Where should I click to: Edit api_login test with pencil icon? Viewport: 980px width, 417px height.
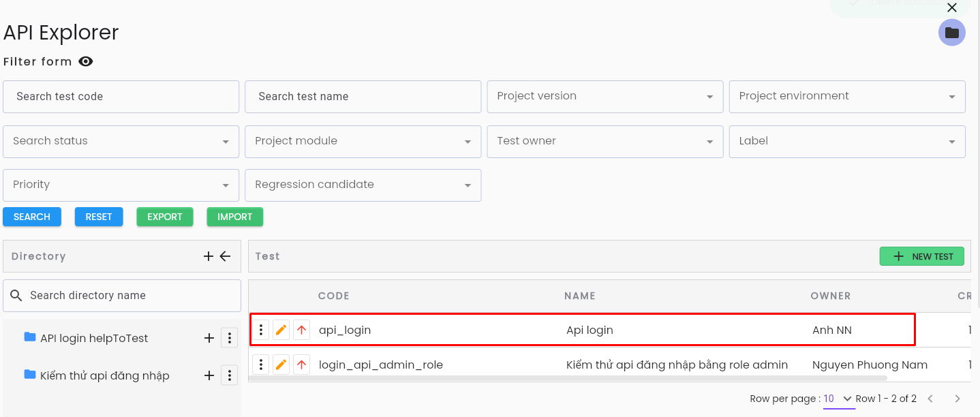pos(281,330)
